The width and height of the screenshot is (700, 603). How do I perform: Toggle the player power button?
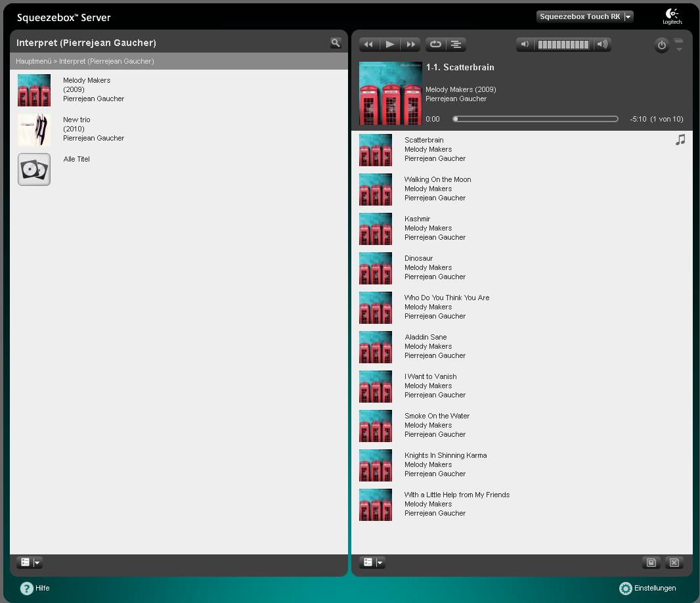click(x=661, y=45)
